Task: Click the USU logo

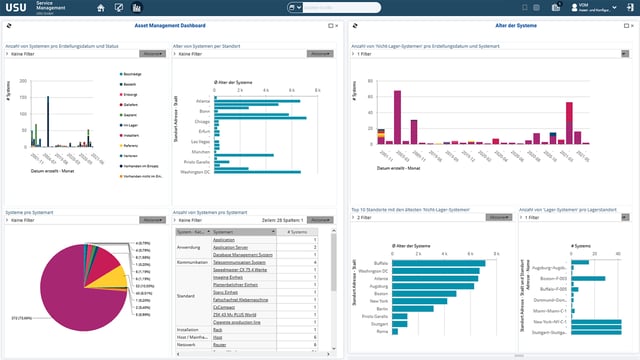Action: 16,7
